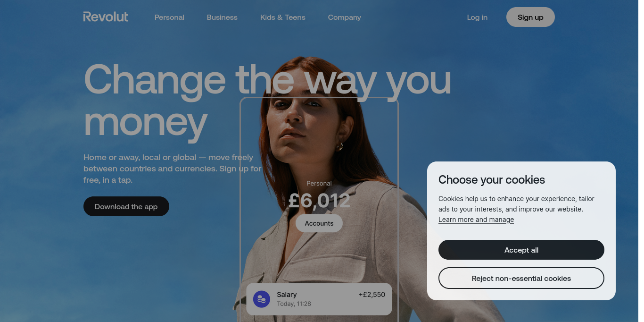Viewport: 644px width, 322px height.
Task: Select the Choose your cookies heading
Action: pyautogui.click(x=492, y=180)
